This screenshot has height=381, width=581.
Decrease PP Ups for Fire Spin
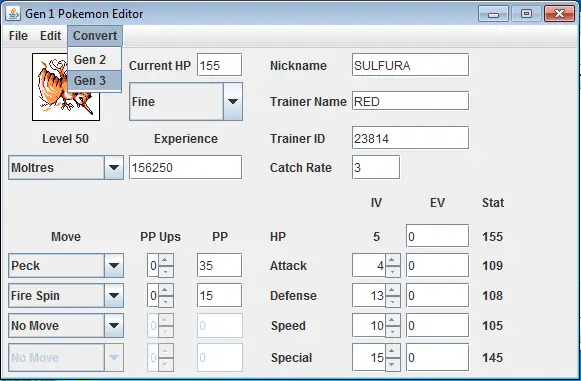point(166,302)
